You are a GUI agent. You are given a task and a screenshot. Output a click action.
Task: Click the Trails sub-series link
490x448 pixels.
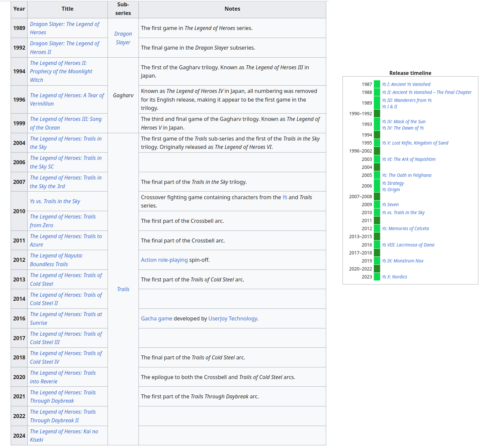point(123,289)
